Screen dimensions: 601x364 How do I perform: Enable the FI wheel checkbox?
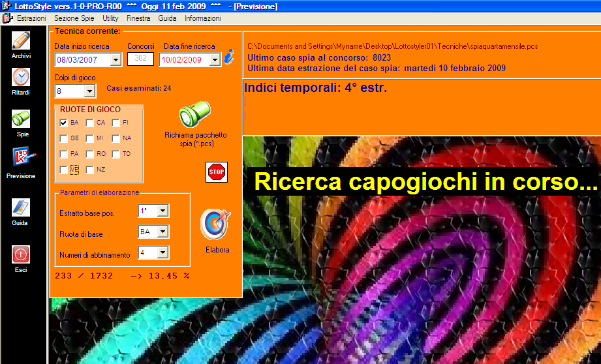[116, 123]
